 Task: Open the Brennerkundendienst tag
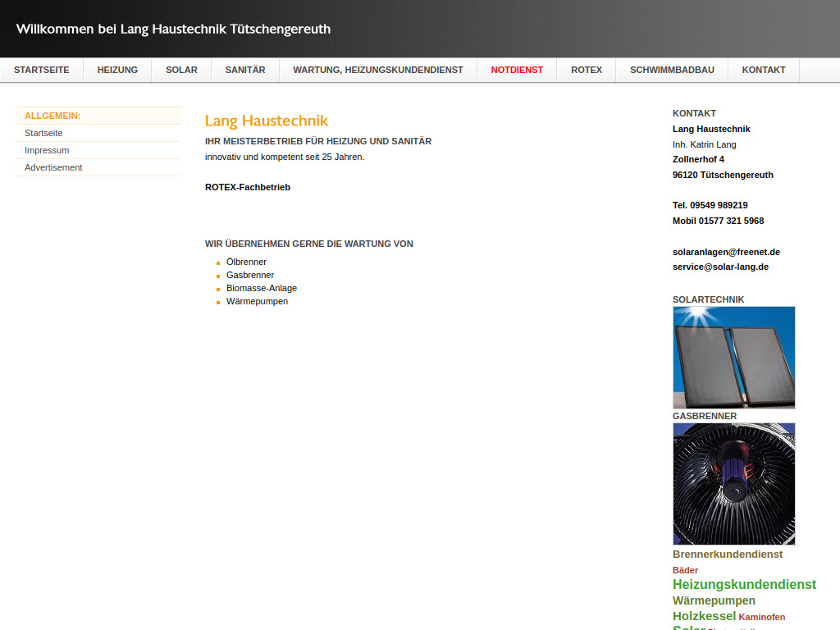(728, 554)
